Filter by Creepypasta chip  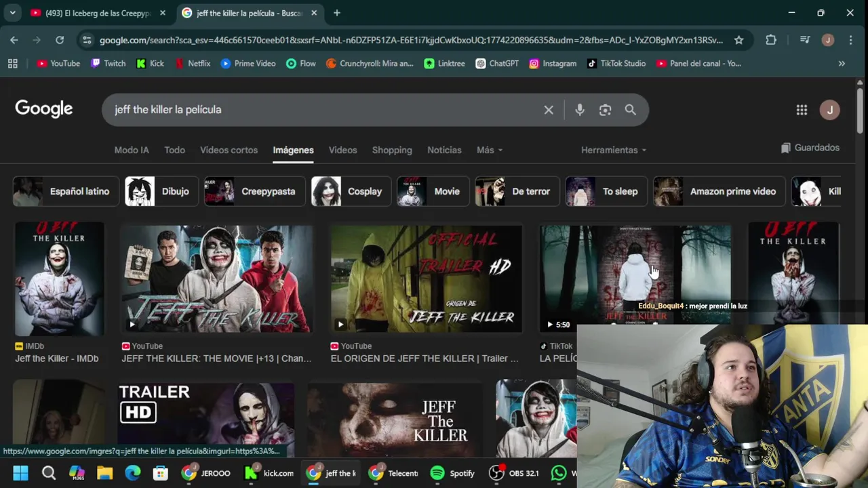pos(254,191)
